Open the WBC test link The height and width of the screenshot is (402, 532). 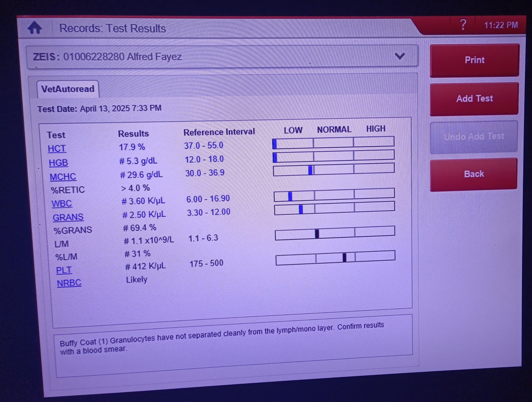pyautogui.click(x=62, y=203)
